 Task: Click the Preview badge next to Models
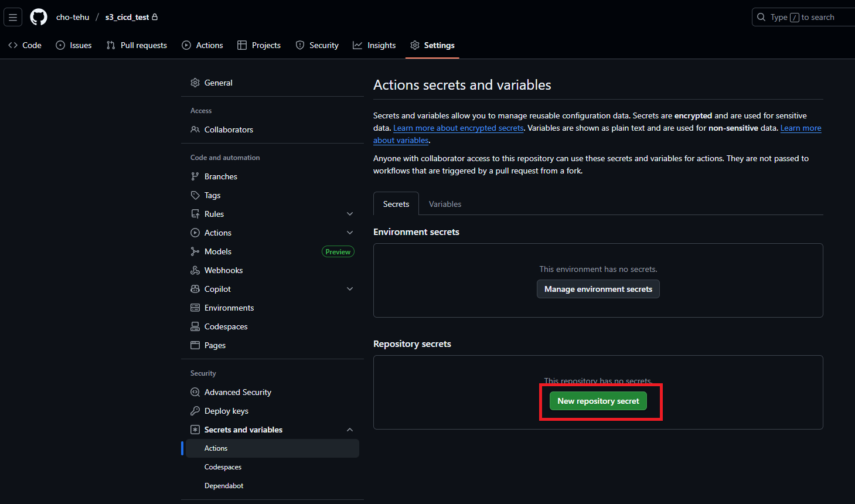pyautogui.click(x=338, y=251)
